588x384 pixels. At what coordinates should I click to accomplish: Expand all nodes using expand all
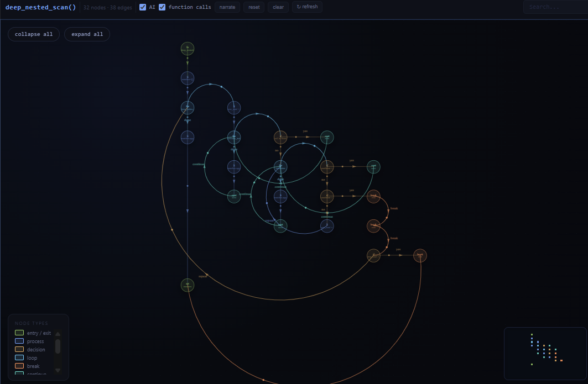tap(87, 34)
